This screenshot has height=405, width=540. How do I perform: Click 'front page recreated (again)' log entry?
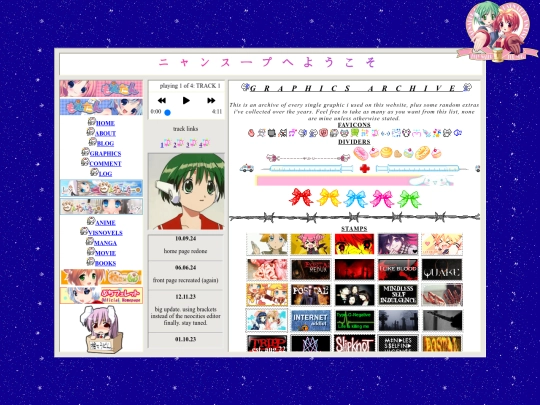[186, 280]
